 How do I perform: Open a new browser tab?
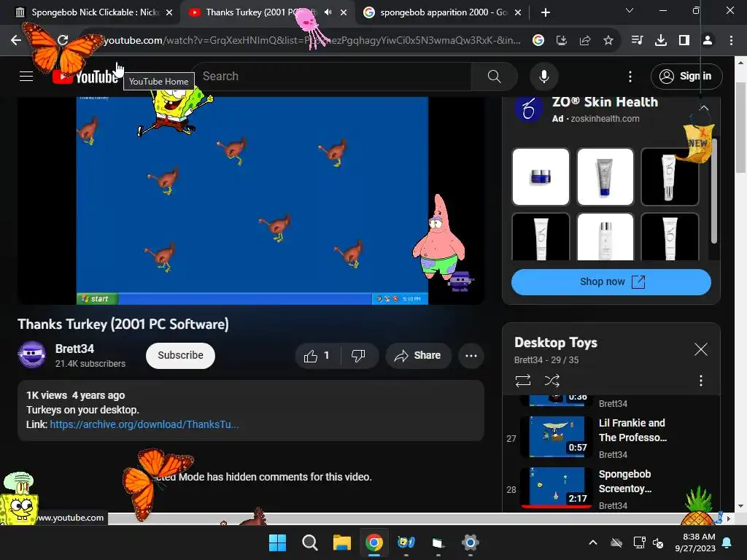pyautogui.click(x=546, y=12)
